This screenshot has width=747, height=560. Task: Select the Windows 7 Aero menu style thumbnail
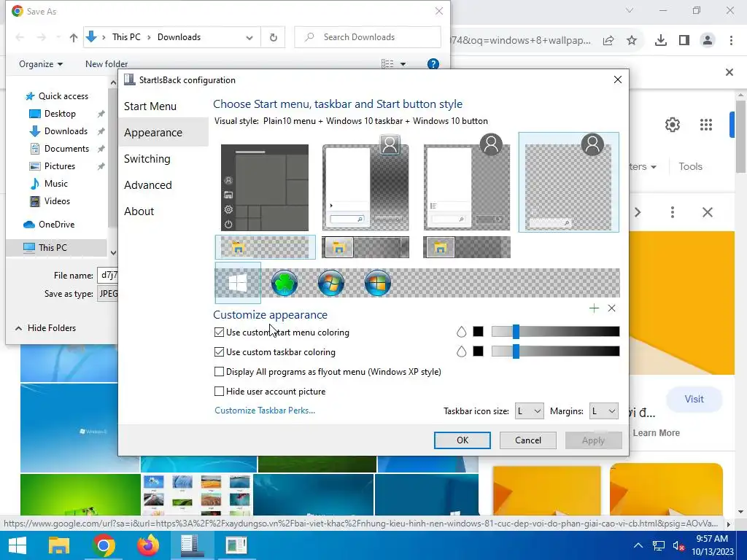366,187
